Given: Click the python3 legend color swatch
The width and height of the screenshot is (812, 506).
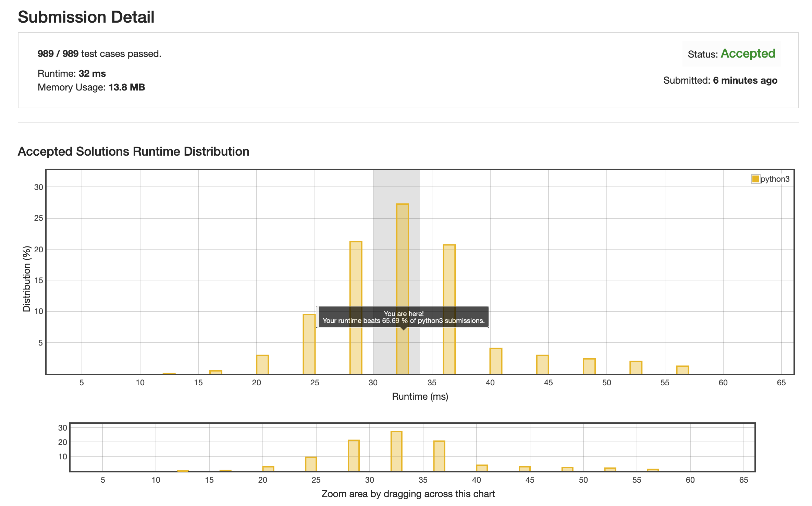Looking at the screenshot, I should pyautogui.click(x=755, y=179).
